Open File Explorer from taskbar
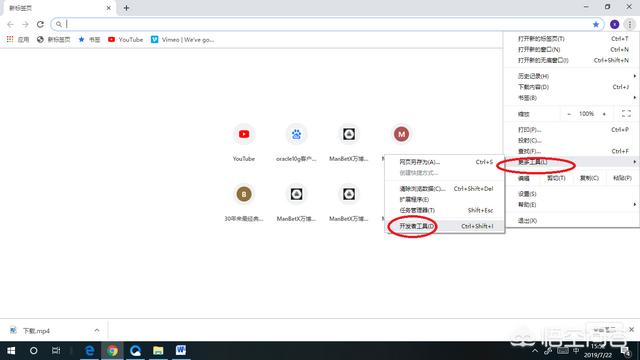This screenshot has height=360, width=640. [158, 351]
